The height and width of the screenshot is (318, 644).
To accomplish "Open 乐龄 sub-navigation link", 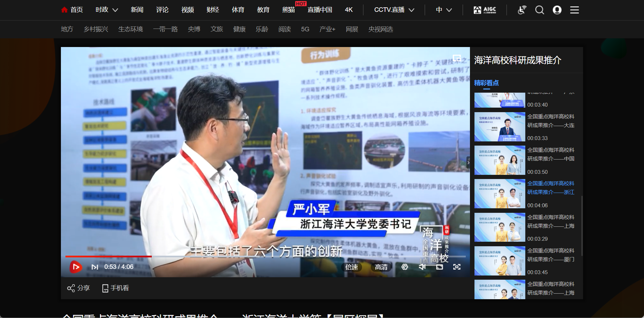I will 262,29.
